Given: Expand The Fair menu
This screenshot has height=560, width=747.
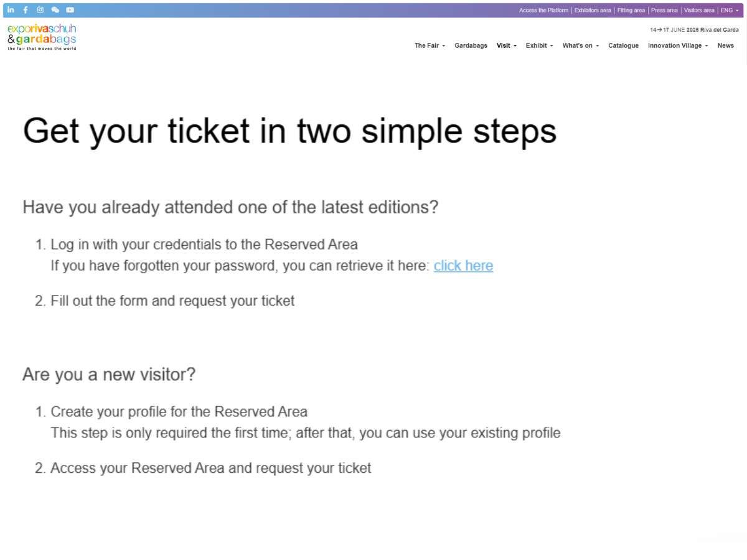Looking at the screenshot, I should pos(430,45).
